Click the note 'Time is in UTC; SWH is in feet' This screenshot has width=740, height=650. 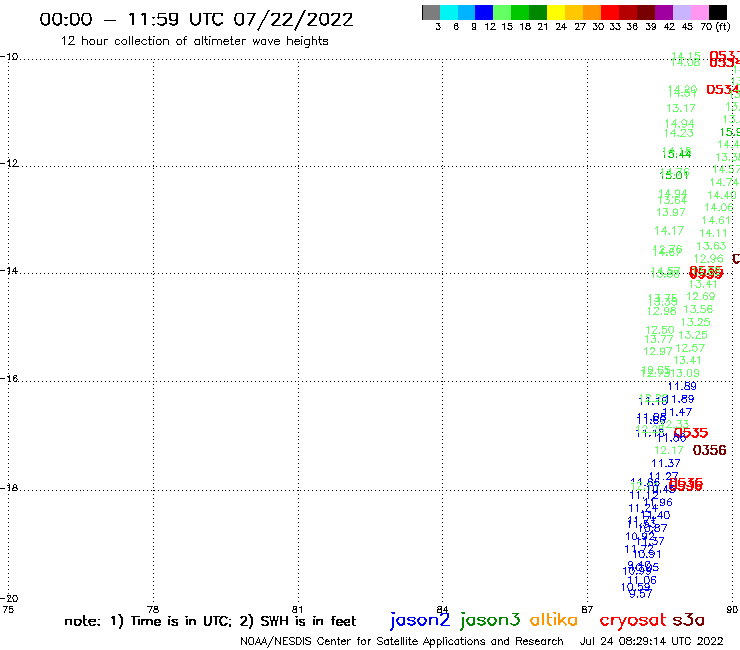coord(210,621)
